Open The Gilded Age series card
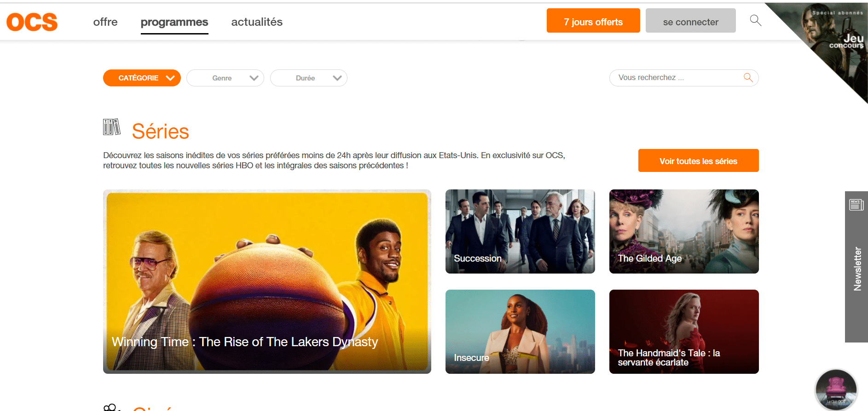868x411 pixels. point(684,231)
